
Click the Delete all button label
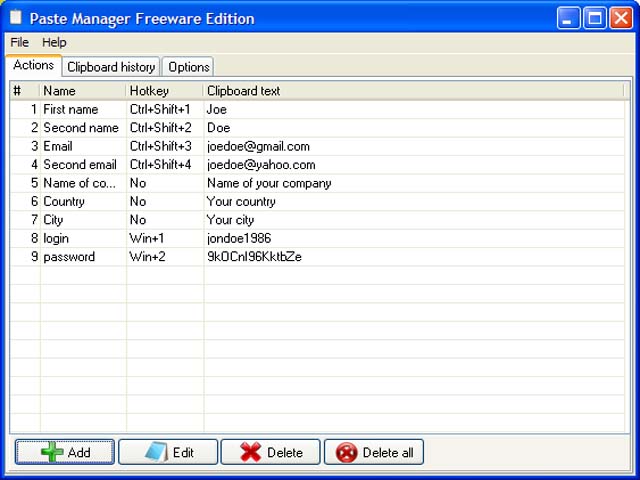click(x=388, y=452)
